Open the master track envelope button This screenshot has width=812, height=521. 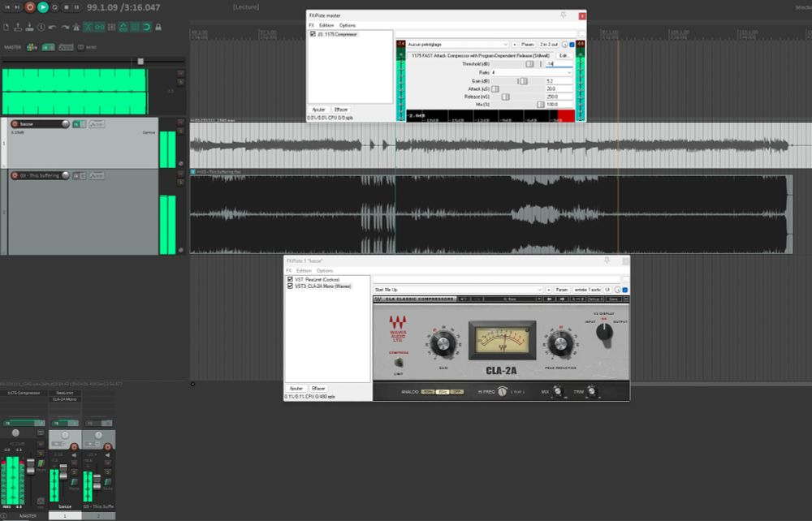click(x=66, y=47)
